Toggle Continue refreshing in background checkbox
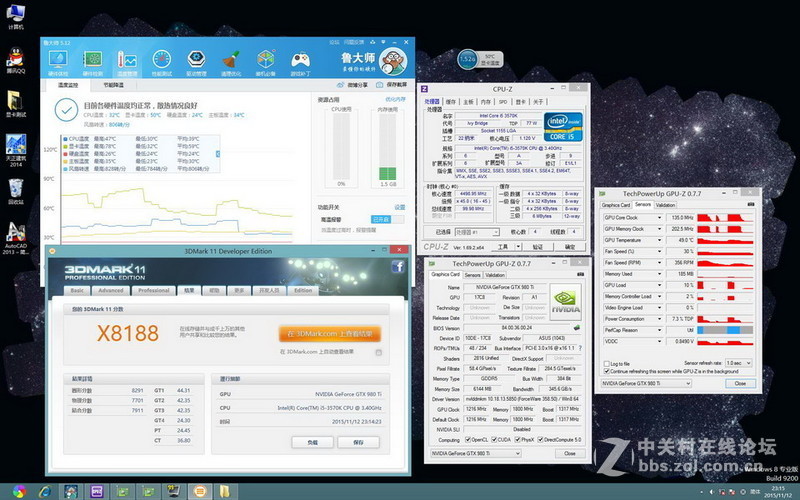The image size is (800, 500). click(606, 371)
